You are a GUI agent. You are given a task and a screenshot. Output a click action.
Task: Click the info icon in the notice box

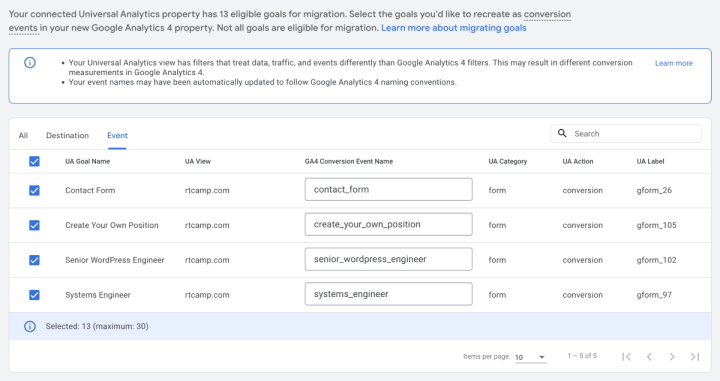[x=30, y=62]
